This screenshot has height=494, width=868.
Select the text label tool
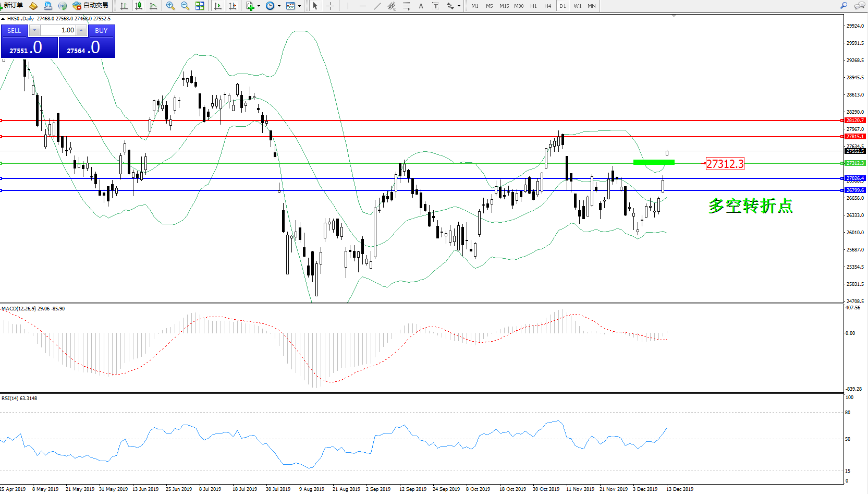(435, 6)
